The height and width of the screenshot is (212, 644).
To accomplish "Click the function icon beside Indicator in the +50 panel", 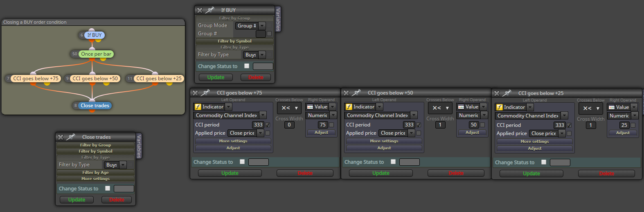I will click(349, 107).
